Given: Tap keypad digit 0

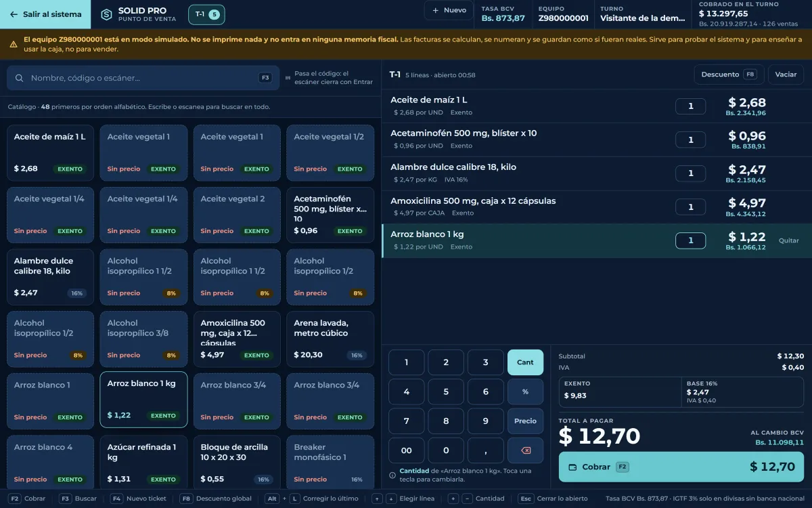Looking at the screenshot, I should pos(446,450).
